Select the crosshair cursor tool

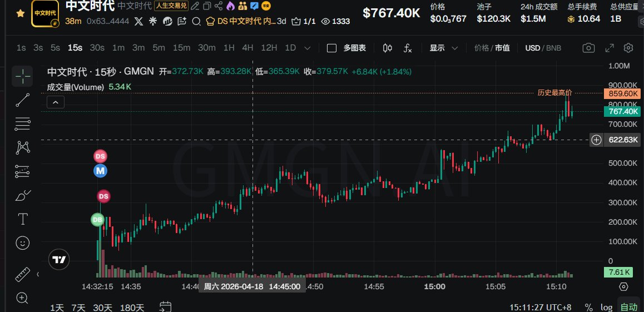(x=23, y=76)
